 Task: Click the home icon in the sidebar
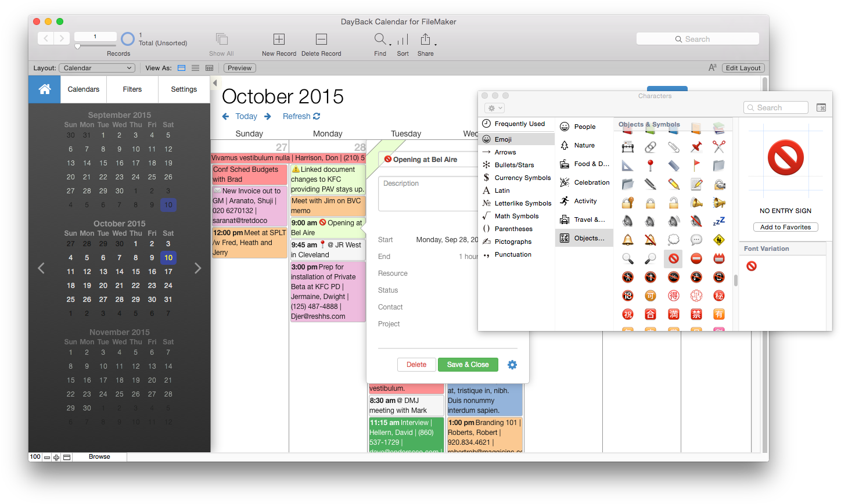(45, 89)
